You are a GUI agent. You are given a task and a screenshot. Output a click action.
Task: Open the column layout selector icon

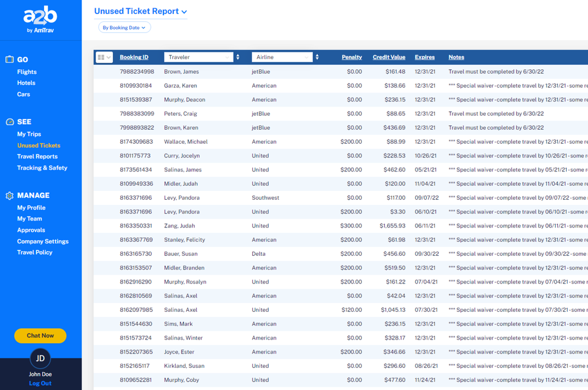coord(104,57)
